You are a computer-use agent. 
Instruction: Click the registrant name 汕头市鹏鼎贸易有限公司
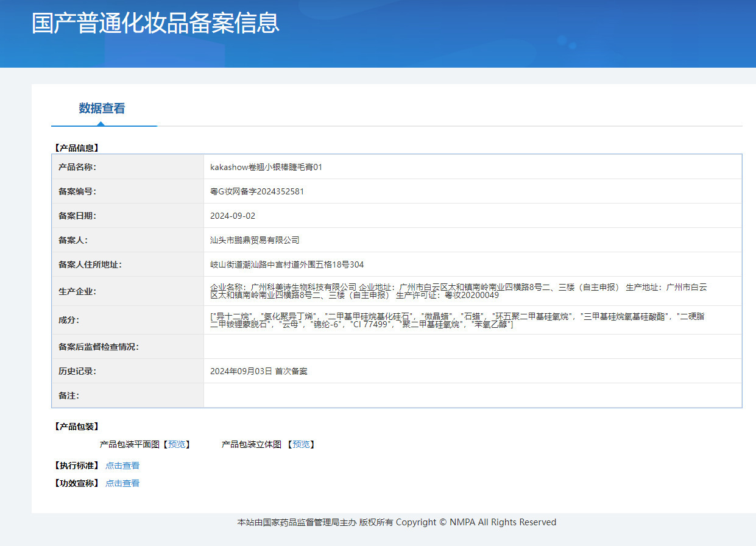click(255, 240)
